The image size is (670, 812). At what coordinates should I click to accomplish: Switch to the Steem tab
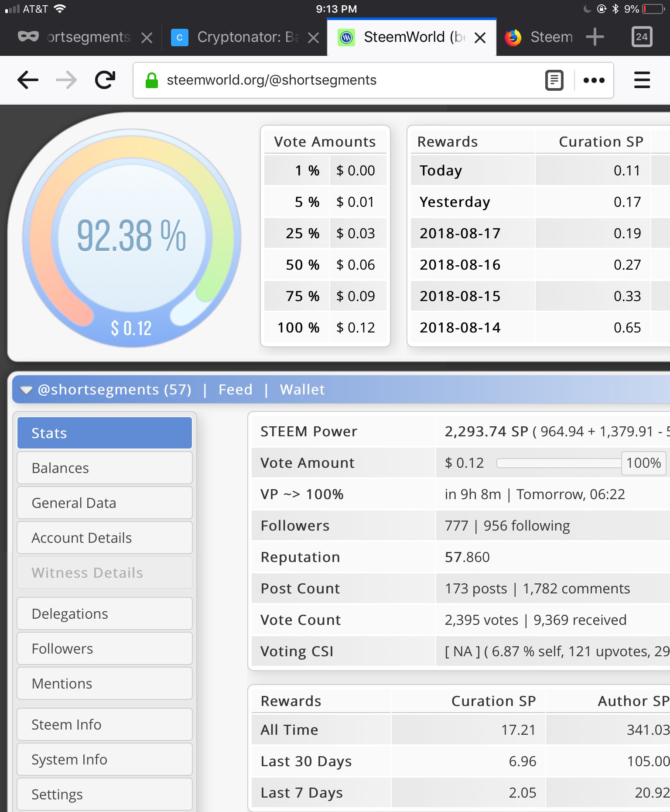pos(539,38)
